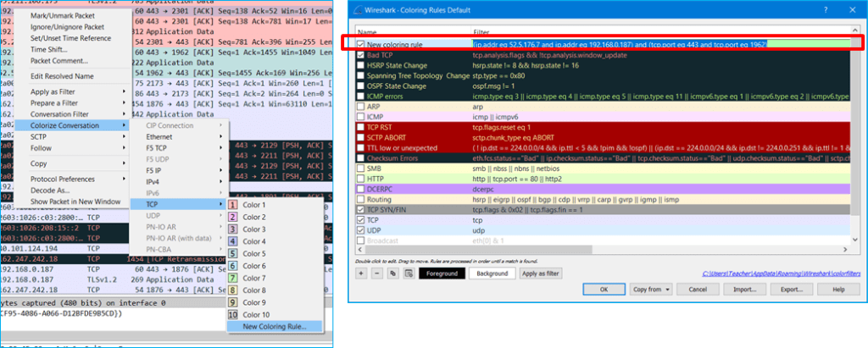Viewport: 868px width, 348px height.
Task: Expand the SCTP submenu
Action: click(75, 136)
